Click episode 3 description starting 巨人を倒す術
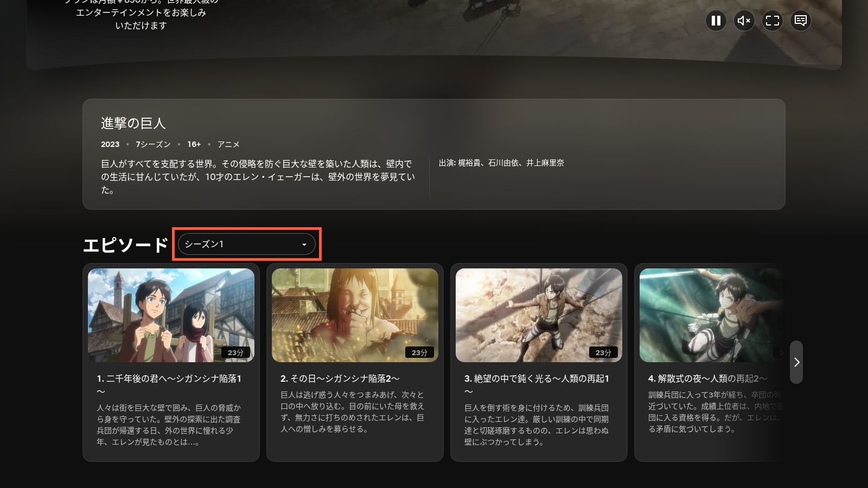 537,425
